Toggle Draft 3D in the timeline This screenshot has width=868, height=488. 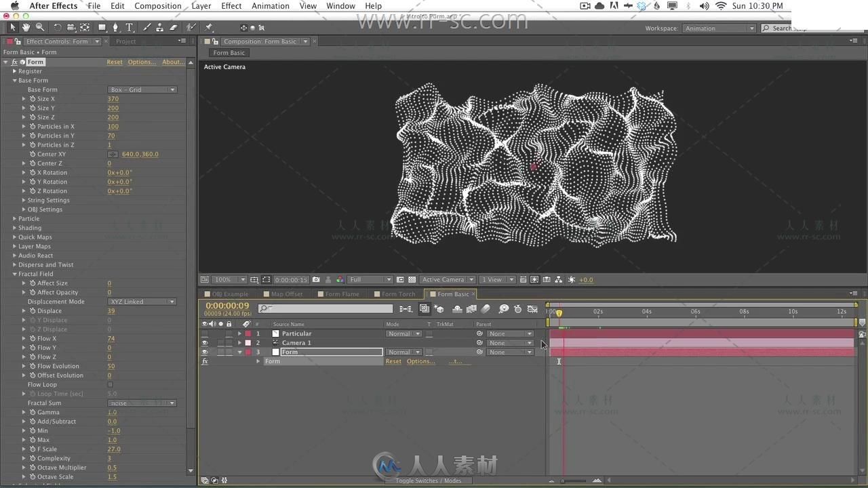tap(439, 309)
